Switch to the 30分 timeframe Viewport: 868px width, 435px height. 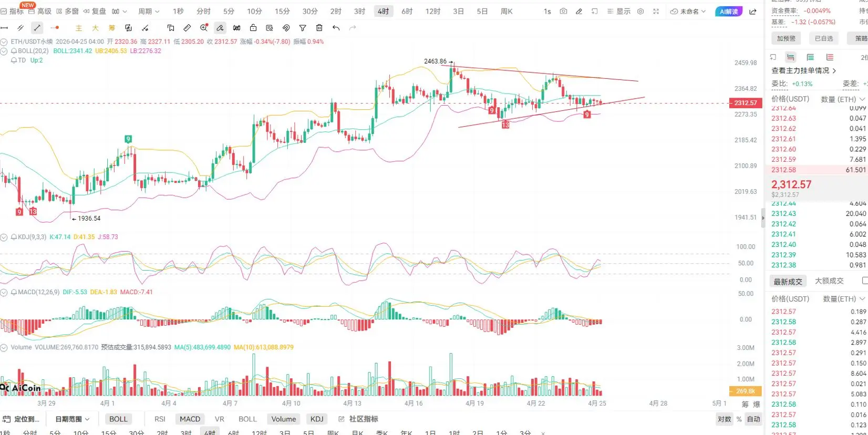[310, 11]
